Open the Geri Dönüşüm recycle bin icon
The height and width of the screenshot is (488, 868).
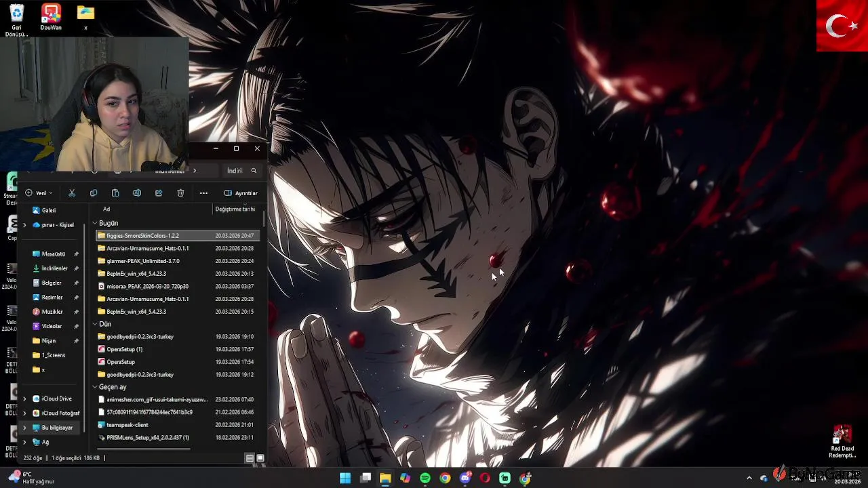coord(16,20)
